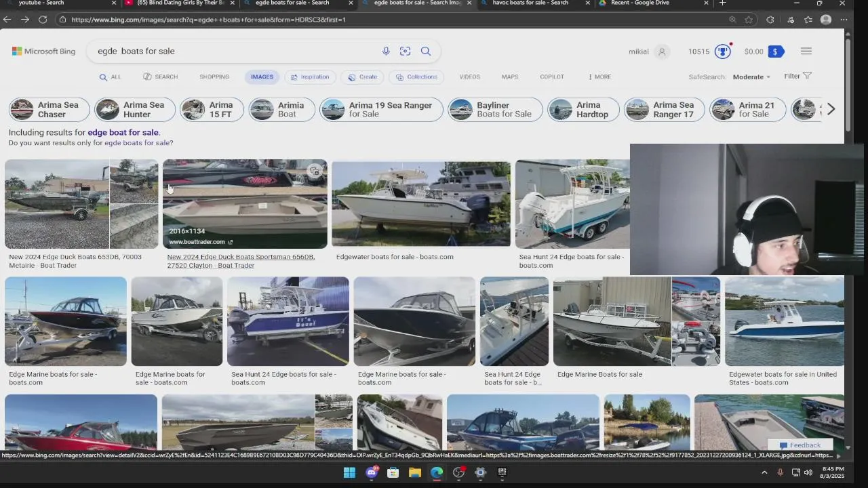Open the browser settings three-dots menu
The image size is (868, 488).
pyautogui.click(x=844, y=20)
